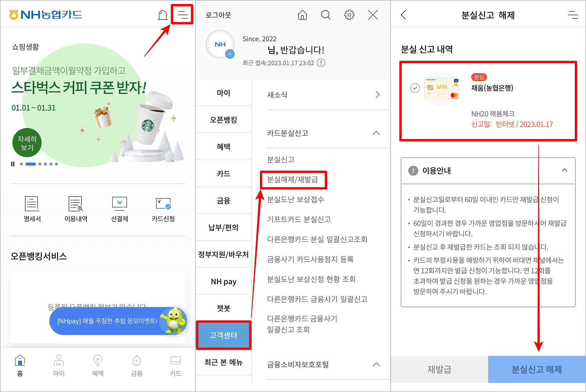Expand the 금융소비자보호포털 section
Screen dimensions: 586x392
pos(376,364)
